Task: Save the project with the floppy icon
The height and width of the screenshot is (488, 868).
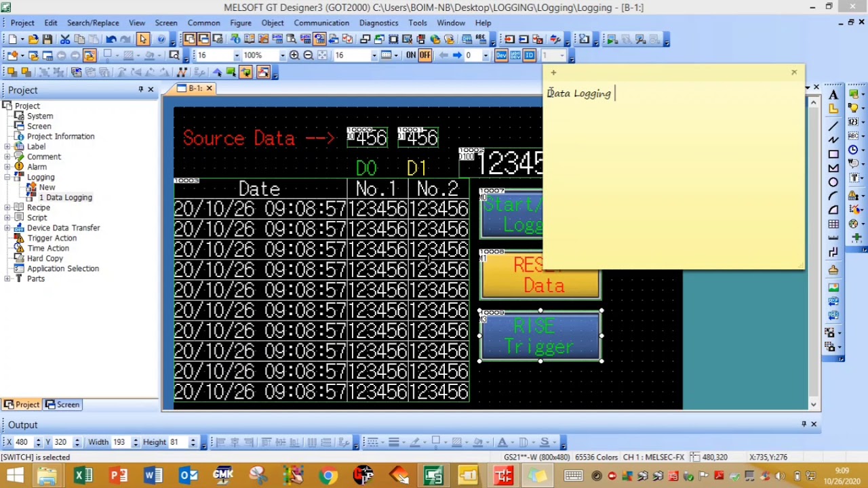Action: 47,39
